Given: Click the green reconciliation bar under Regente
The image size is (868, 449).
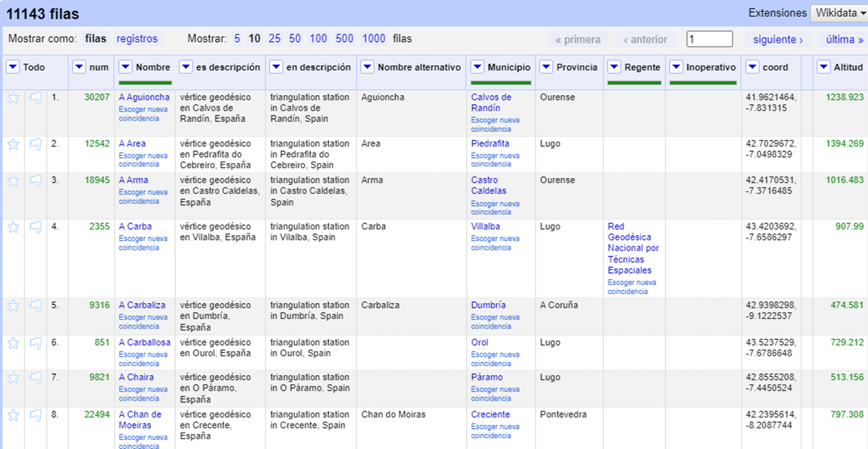Looking at the screenshot, I should click(x=634, y=82).
